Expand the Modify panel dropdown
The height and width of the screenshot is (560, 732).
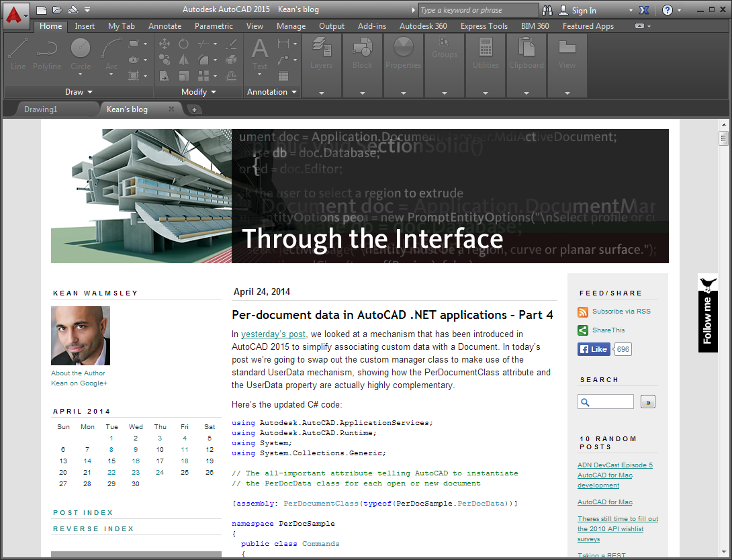199,92
